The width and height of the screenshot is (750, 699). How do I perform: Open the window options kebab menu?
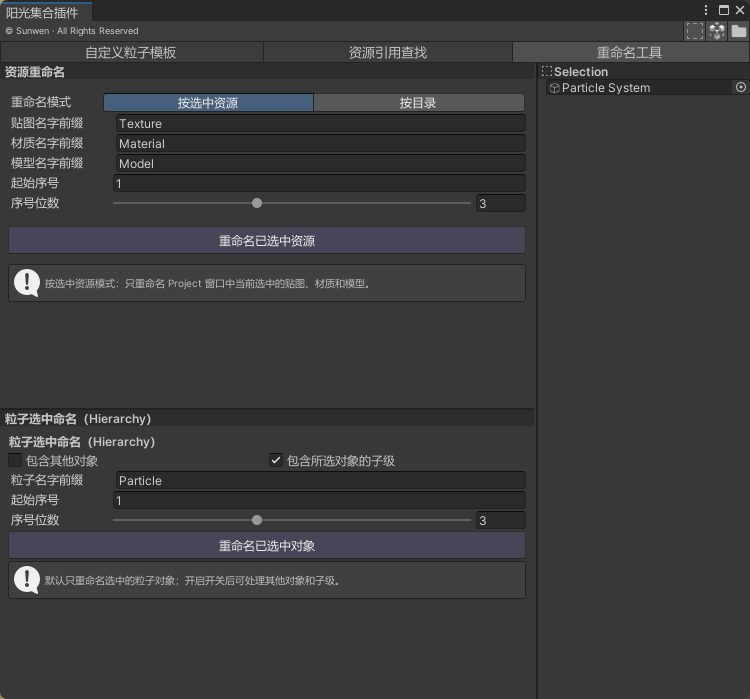(x=706, y=10)
